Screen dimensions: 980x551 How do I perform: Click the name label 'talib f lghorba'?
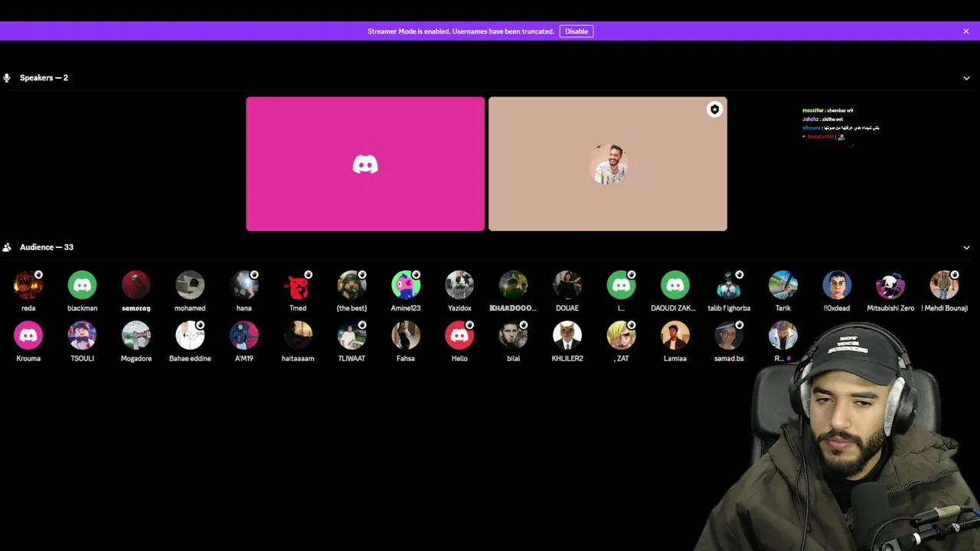point(729,308)
